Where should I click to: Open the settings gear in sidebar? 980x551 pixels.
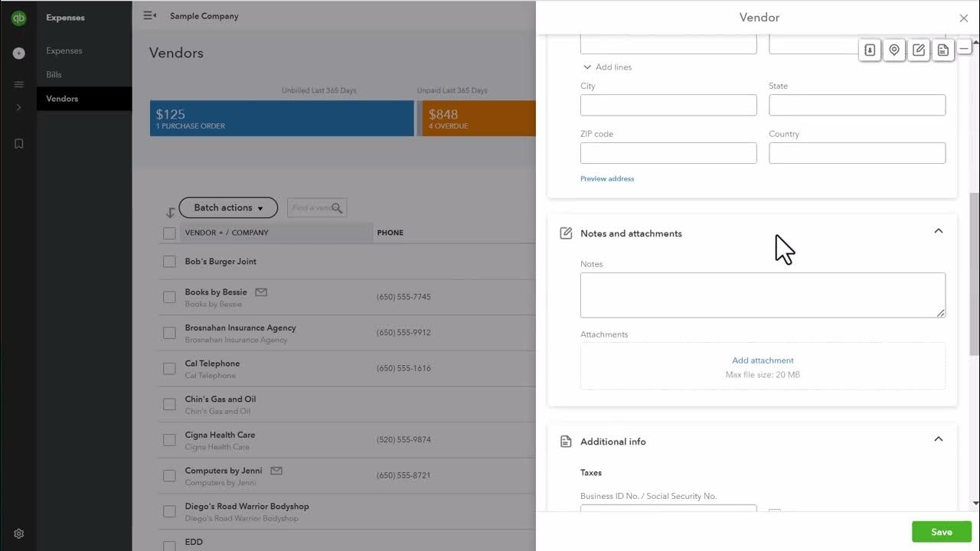(19, 534)
